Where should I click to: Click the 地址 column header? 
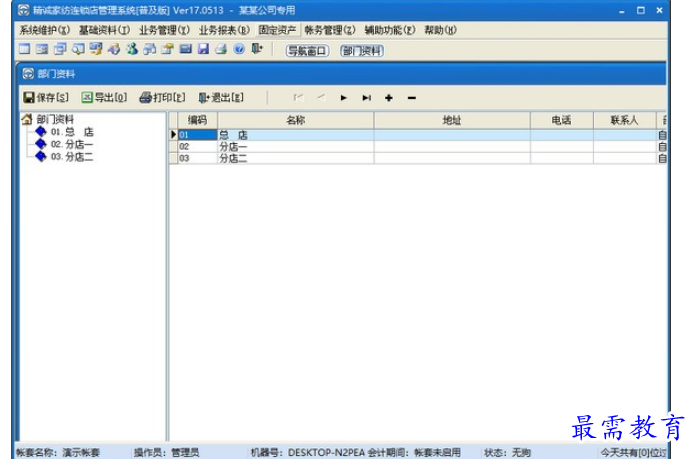[x=452, y=120]
